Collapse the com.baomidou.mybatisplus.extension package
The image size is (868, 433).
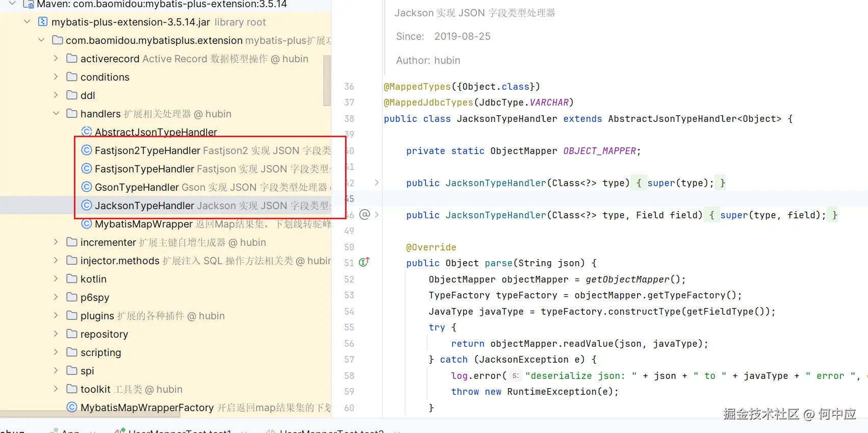pos(41,40)
